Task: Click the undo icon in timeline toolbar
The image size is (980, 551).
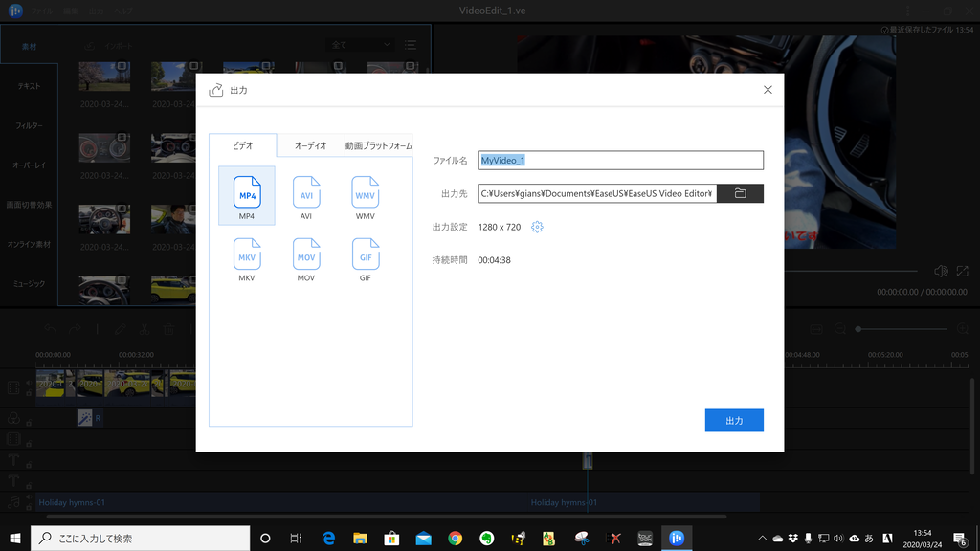Action: click(x=51, y=329)
